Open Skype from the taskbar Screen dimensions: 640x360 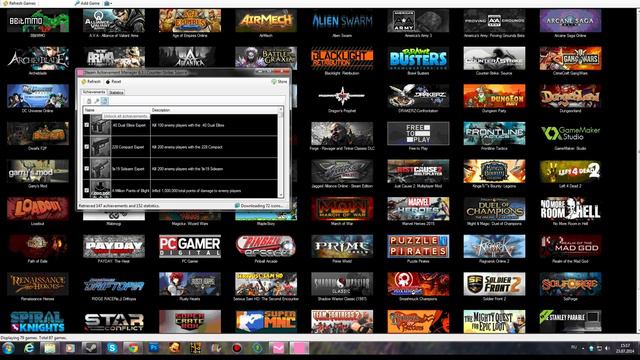coord(112,348)
